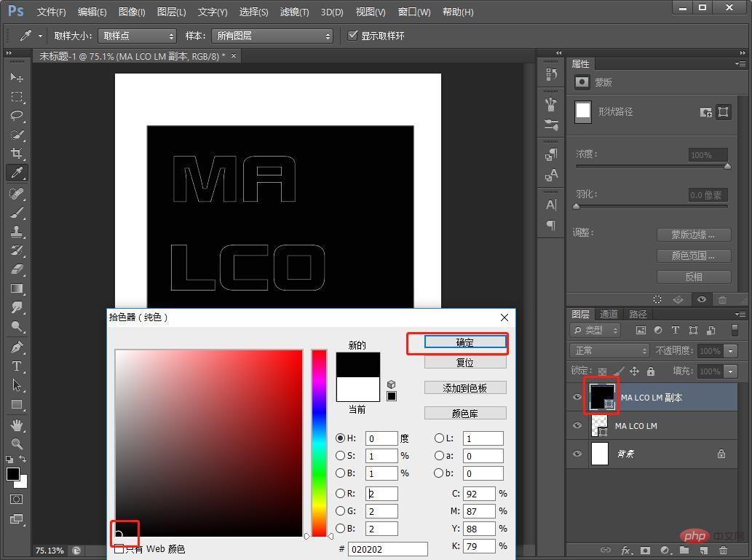This screenshot has width=752, height=560.
Task: Switch to the 通道 tab
Action: tap(609, 314)
